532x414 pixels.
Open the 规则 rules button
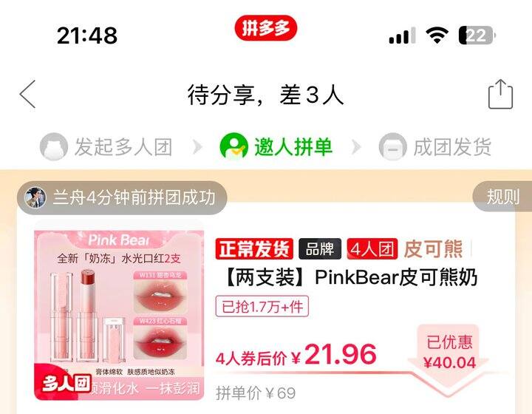click(x=502, y=197)
